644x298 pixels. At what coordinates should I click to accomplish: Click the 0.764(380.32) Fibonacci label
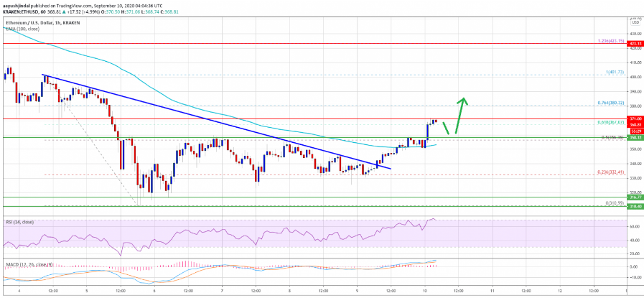point(612,103)
